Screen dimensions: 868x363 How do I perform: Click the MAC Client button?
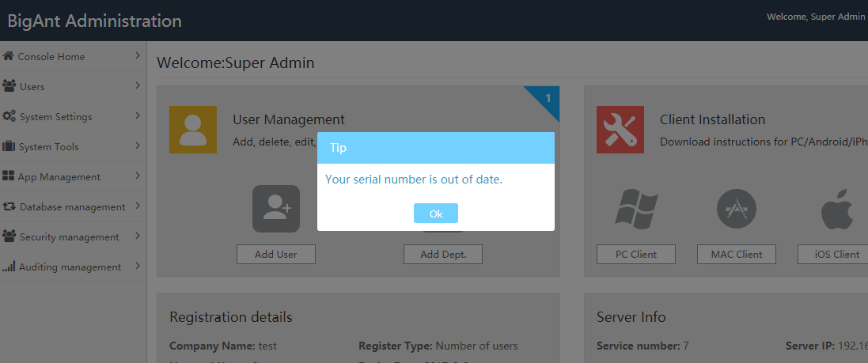[736, 254]
